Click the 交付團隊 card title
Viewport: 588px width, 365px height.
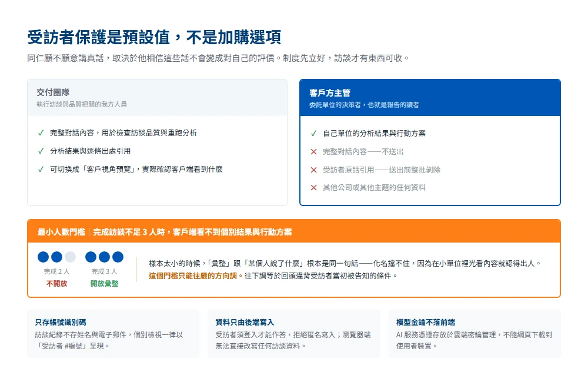pyautogui.click(x=53, y=92)
